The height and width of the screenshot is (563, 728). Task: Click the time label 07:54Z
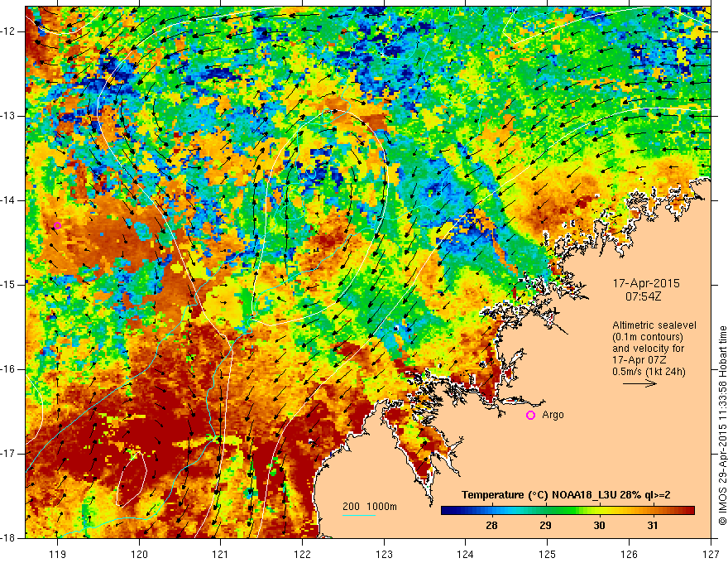point(643,296)
